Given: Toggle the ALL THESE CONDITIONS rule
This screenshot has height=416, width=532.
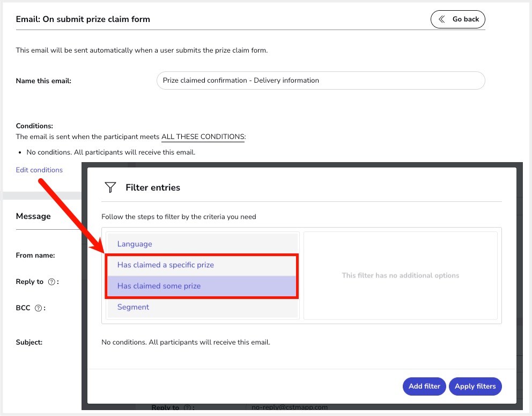Looking at the screenshot, I should [x=203, y=137].
